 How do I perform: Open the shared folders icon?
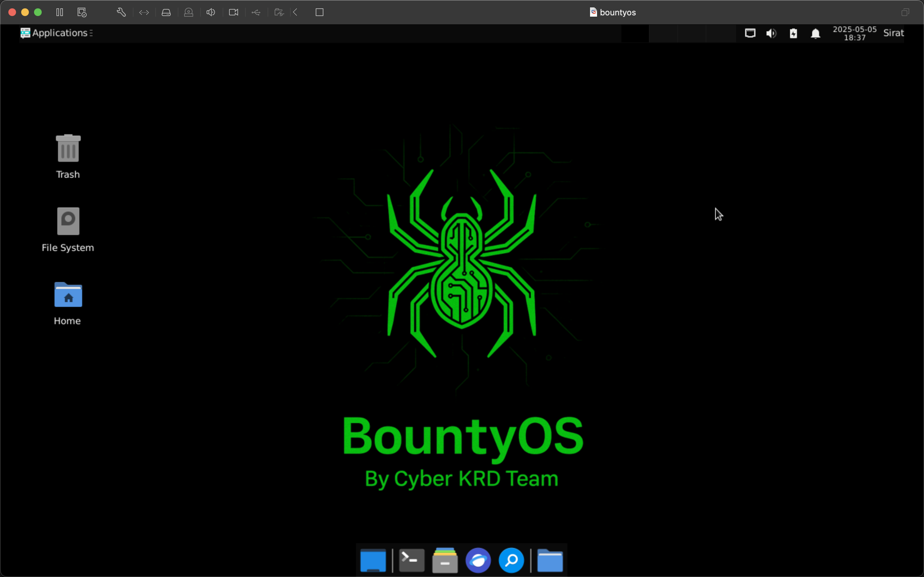tap(279, 12)
